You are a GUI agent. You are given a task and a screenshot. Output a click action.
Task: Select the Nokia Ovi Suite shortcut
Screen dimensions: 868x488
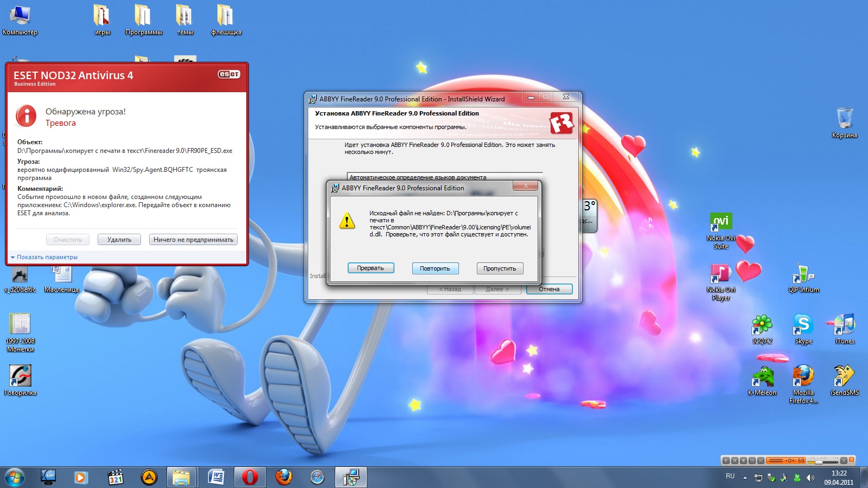721,231
